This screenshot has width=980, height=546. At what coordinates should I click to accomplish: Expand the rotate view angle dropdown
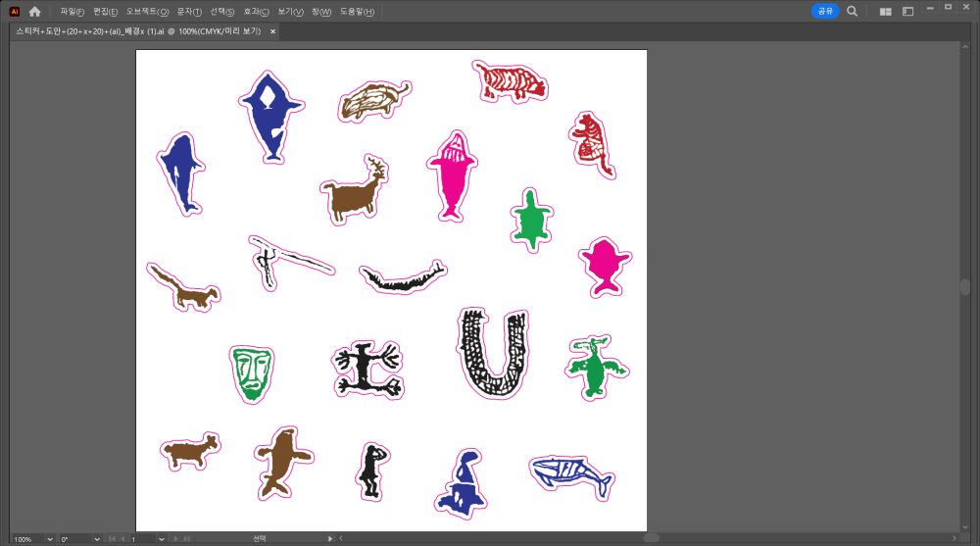coord(97,539)
